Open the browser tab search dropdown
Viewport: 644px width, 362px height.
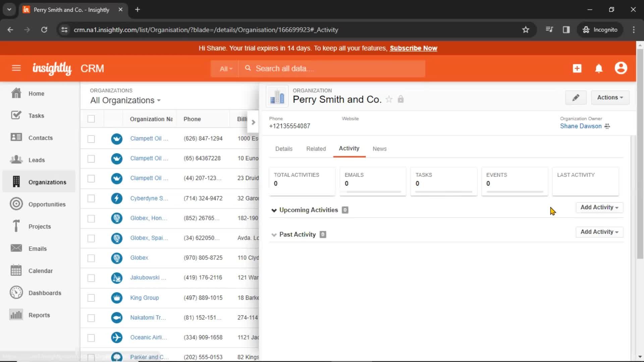pos(9,9)
